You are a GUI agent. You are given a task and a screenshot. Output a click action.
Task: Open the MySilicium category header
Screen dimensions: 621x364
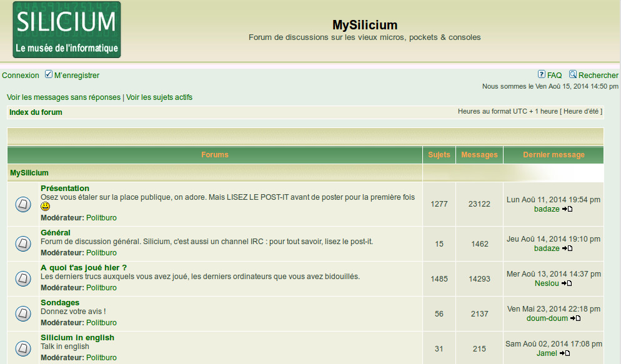coord(29,173)
